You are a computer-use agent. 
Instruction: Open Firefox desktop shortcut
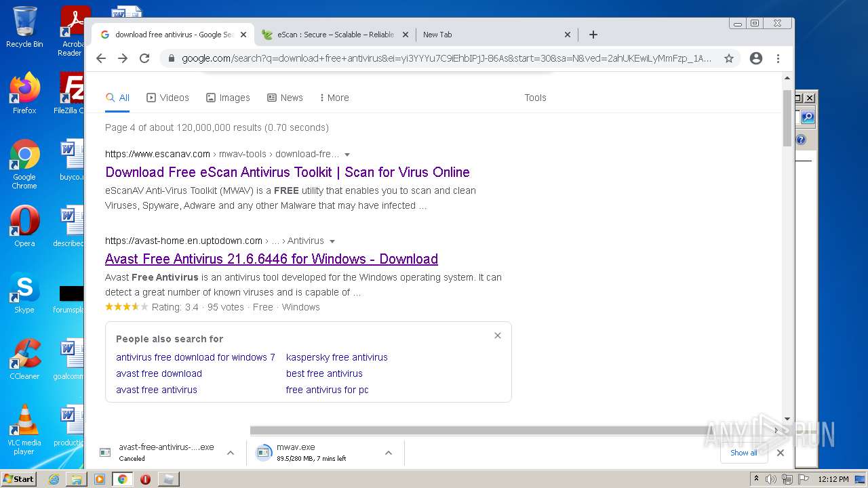tap(24, 93)
